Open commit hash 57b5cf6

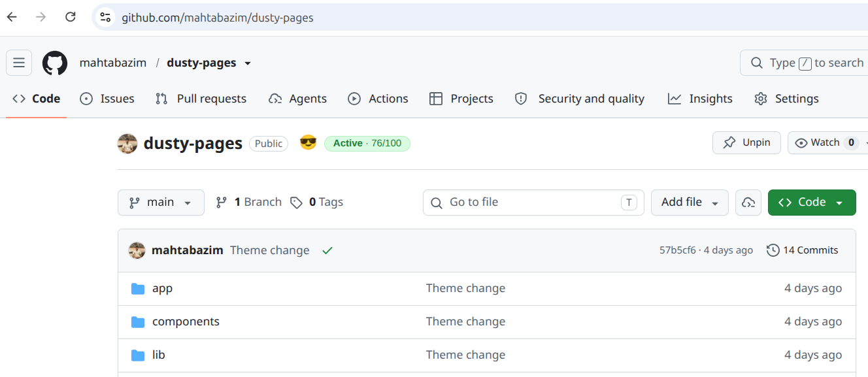click(x=678, y=250)
